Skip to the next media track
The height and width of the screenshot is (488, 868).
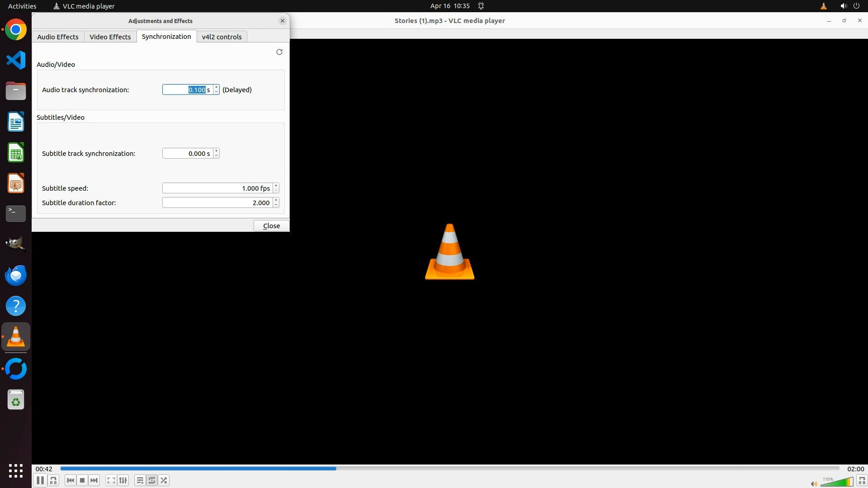94,480
